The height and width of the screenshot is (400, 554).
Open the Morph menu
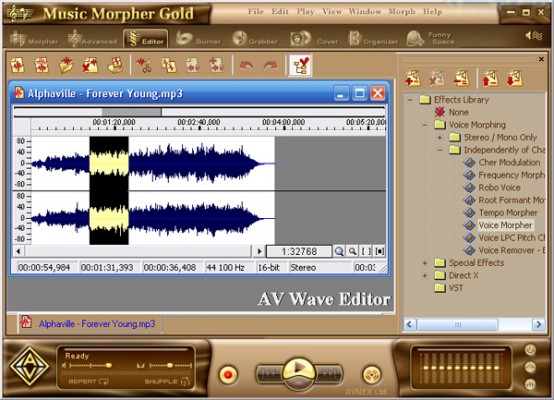click(402, 12)
